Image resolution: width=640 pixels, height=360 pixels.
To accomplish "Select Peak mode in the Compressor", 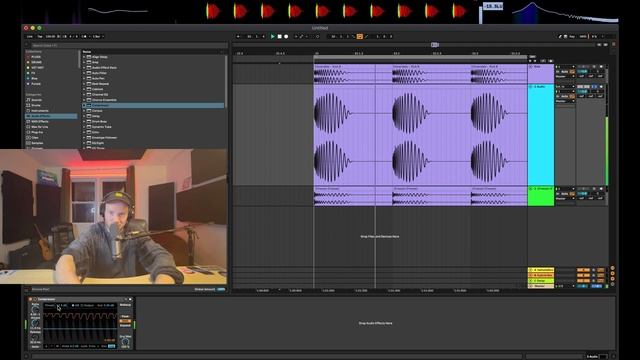I will (125, 316).
